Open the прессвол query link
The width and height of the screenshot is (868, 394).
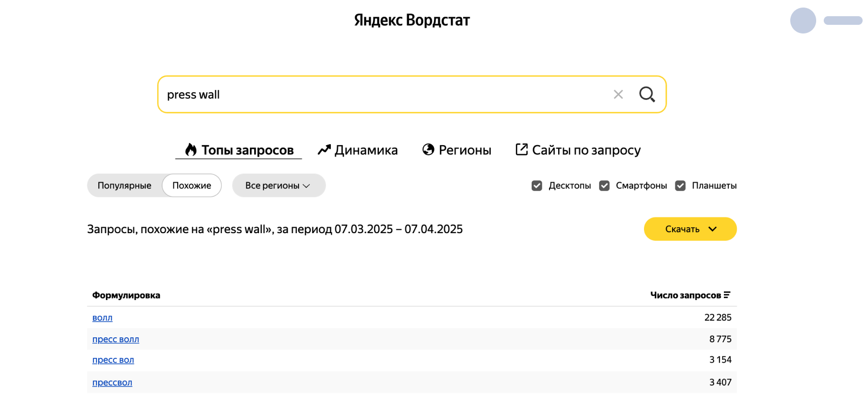tap(112, 382)
